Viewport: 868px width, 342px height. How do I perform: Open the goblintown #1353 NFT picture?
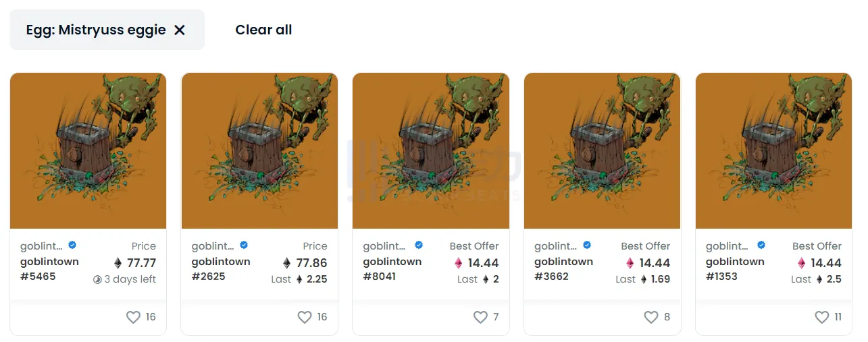pos(774,150)
